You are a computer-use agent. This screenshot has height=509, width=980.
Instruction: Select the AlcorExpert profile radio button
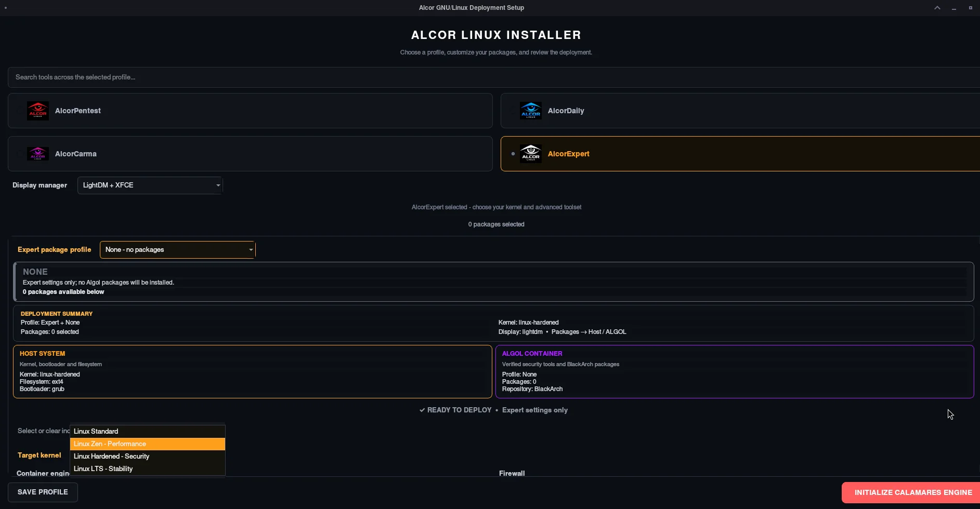point(513,154)
